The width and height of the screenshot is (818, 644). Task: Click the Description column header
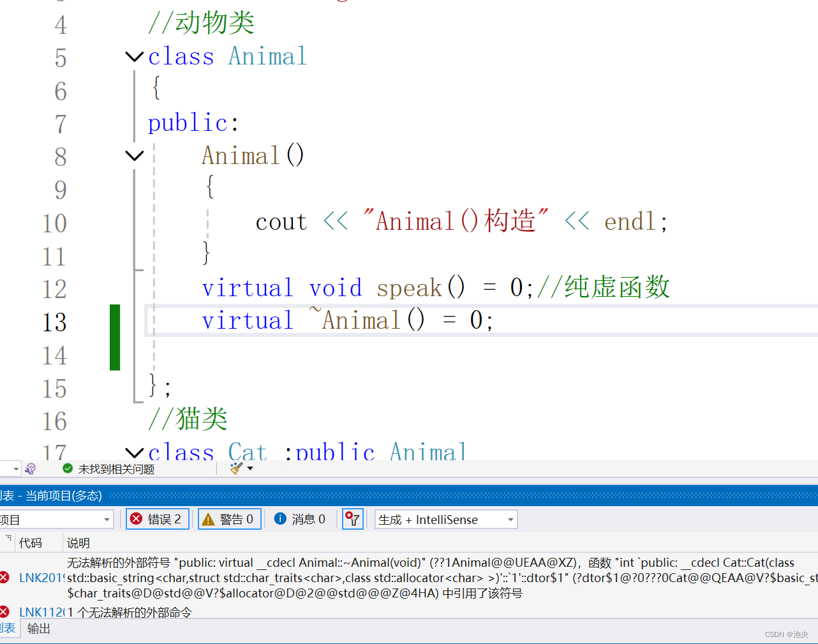click(x=78, y=543)
